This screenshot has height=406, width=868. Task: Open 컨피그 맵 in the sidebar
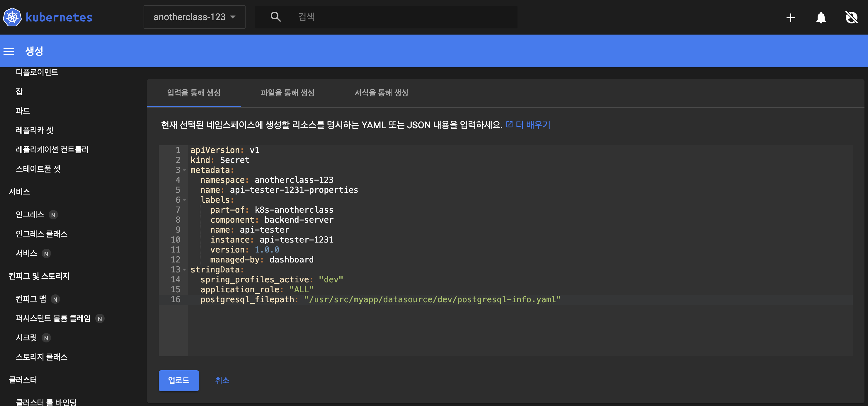[31, 299]
